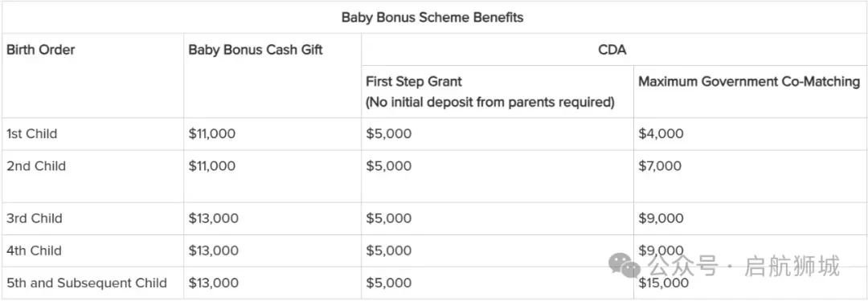The image size is (868, 301).
Task: Click the $5,000 First Step Grant for 2nd Child
Action: (389, 166)
